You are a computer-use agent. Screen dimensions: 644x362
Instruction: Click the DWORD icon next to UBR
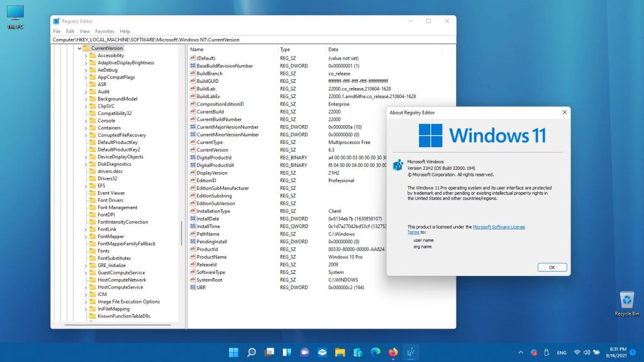click(x=192, y=287)
